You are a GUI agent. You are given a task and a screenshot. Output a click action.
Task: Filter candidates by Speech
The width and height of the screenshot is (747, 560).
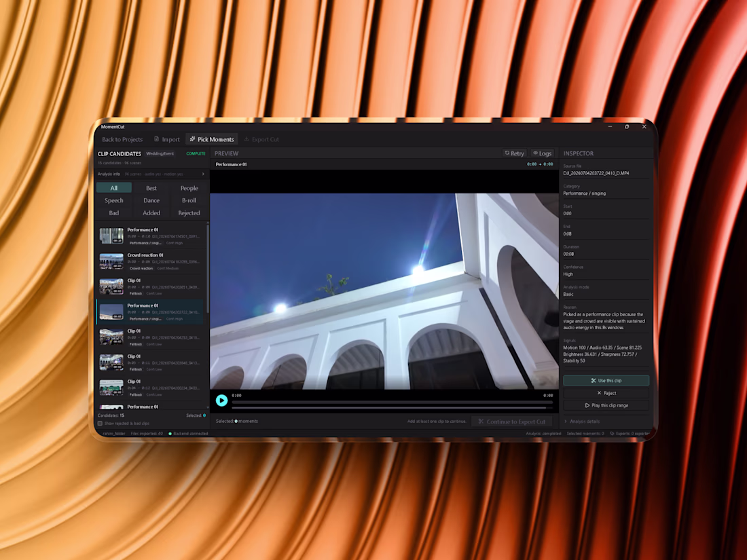[x=114, y=200]
